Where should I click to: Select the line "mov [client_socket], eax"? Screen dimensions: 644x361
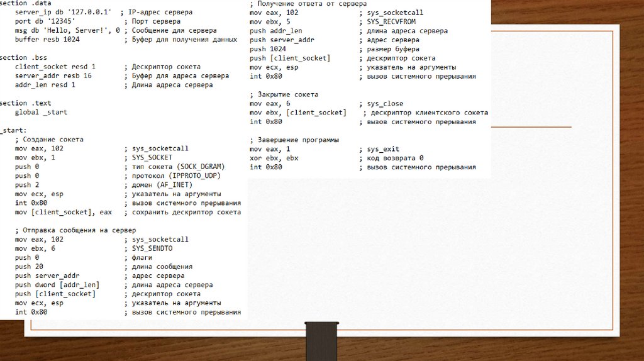[x=64, y=212]
